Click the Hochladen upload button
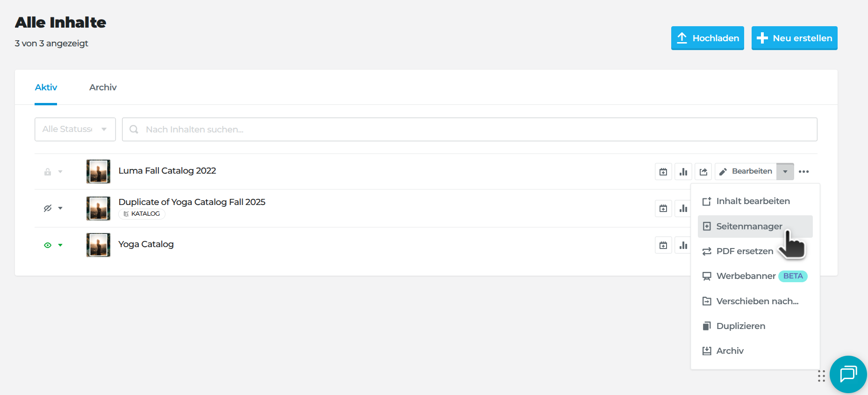This screenshot has width=868, height=395. pyautogui.click(x=707, y=38)
